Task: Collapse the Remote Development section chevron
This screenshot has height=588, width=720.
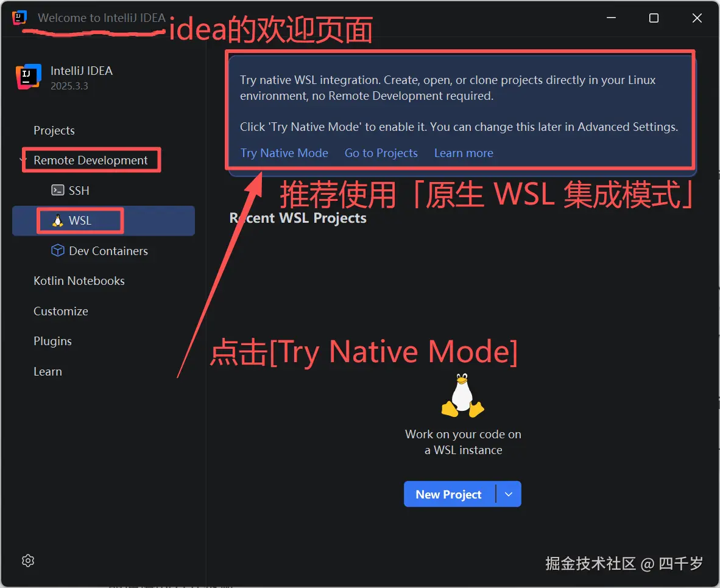Action: tap(22, 160)
